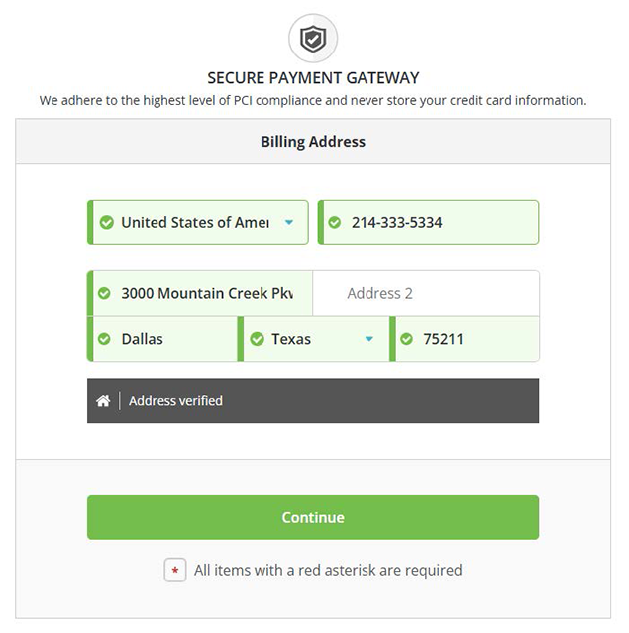
Task: Click into the Address 2 field
Action: [425, 294]
